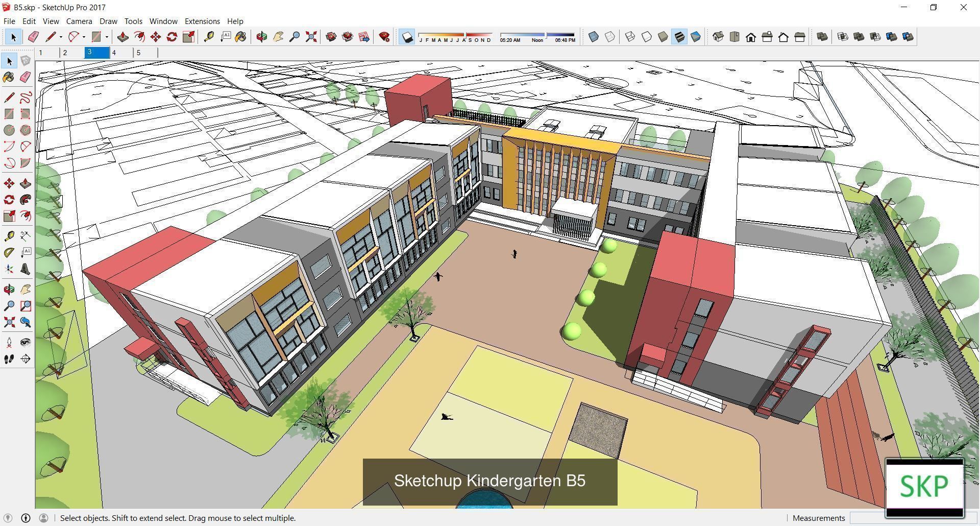The image size is (980, 526).
Task: Select the Position Camera tool
Action: coord(9,342)
